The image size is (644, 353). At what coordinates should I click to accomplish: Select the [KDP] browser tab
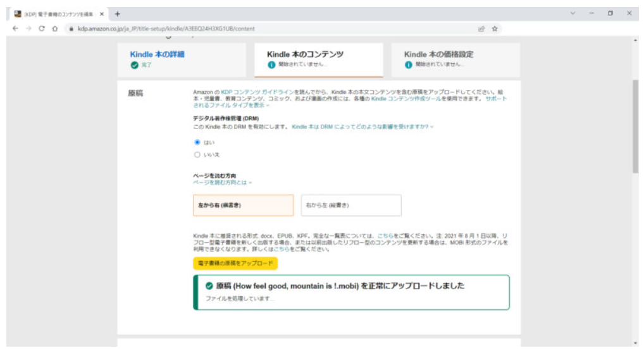click(x=58, y=14)
